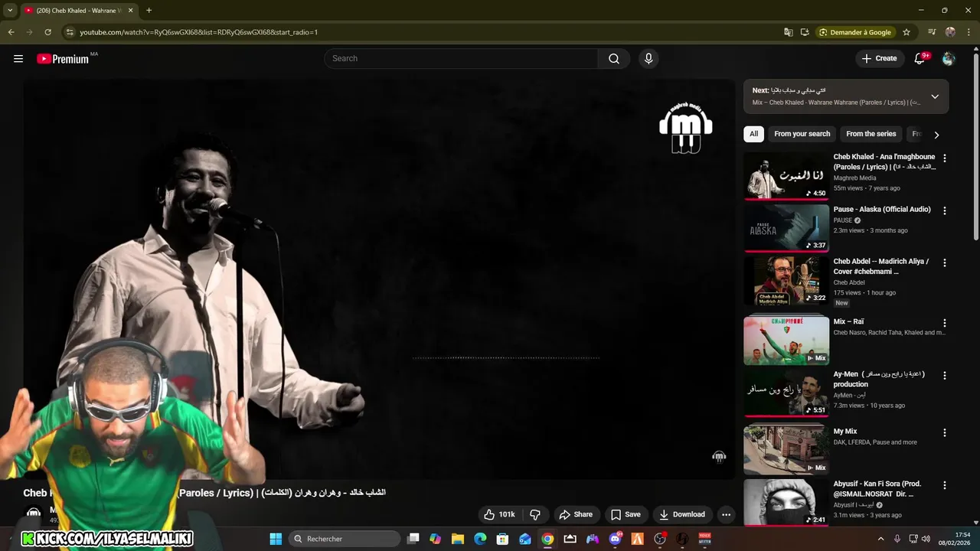Click Windows taskbar Rechercher search box
980x551 pixels.
click(x=344, y=539)
